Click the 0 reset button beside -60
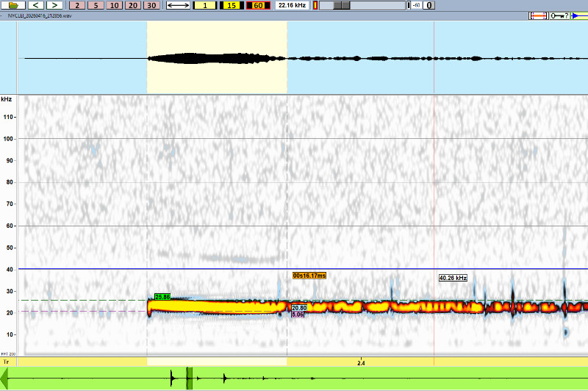This screenshot has height=391, width=588. coord(429,5)
